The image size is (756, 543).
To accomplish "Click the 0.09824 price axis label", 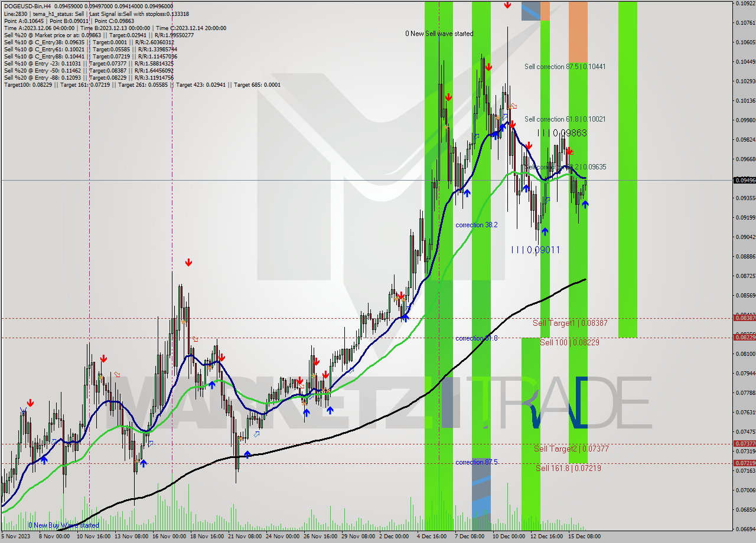I will point(745,140).
